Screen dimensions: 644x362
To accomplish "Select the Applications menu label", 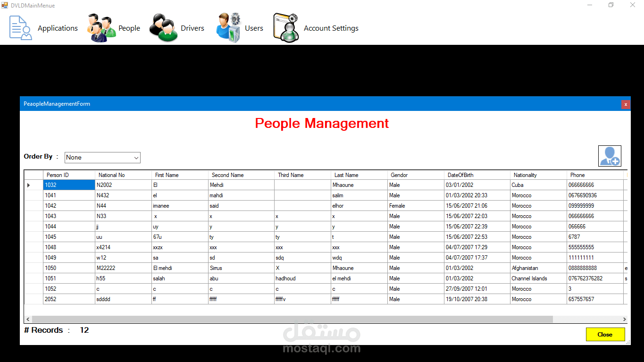I will click(x=58, y=28).
